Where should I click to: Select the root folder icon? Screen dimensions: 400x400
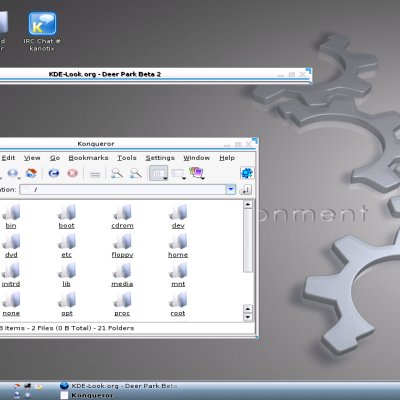[x=178, y=300]
